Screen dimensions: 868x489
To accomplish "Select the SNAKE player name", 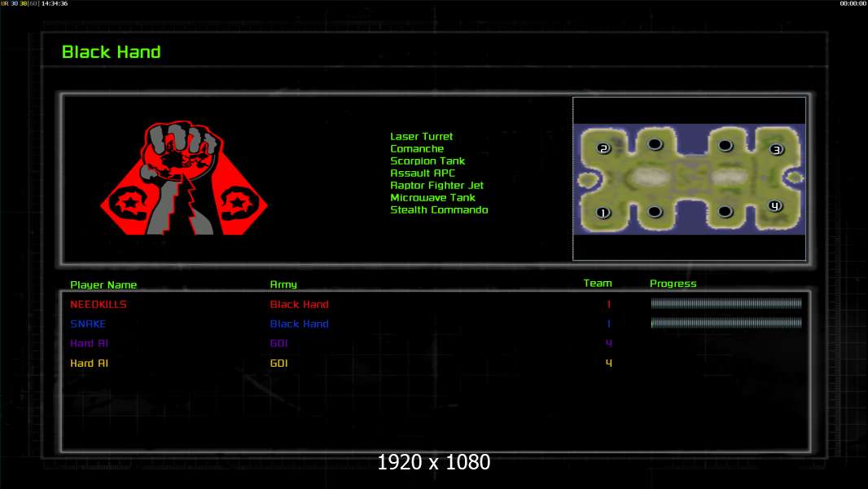I will coord(88,324).
